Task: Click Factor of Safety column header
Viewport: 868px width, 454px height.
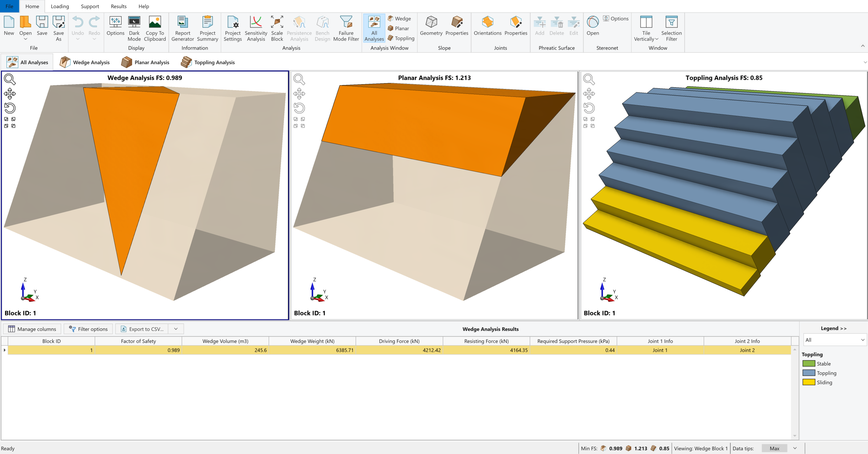Action: click(138, 341)
